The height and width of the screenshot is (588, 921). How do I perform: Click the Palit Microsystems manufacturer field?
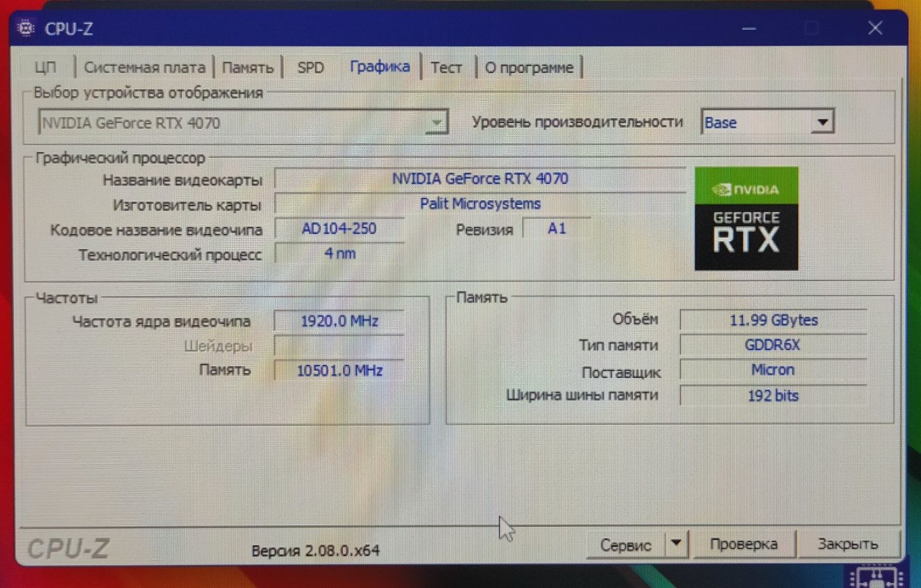tap(480, 204)
